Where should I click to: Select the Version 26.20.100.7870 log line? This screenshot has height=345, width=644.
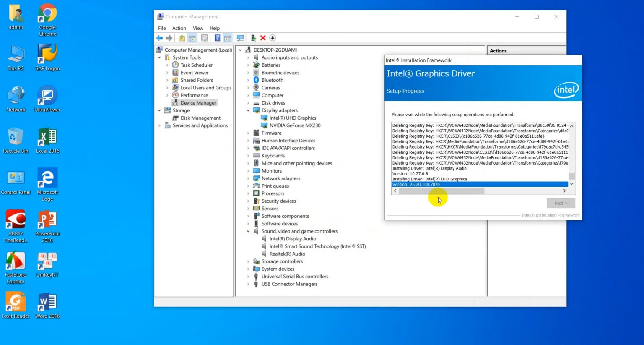(x=461, y=184)
